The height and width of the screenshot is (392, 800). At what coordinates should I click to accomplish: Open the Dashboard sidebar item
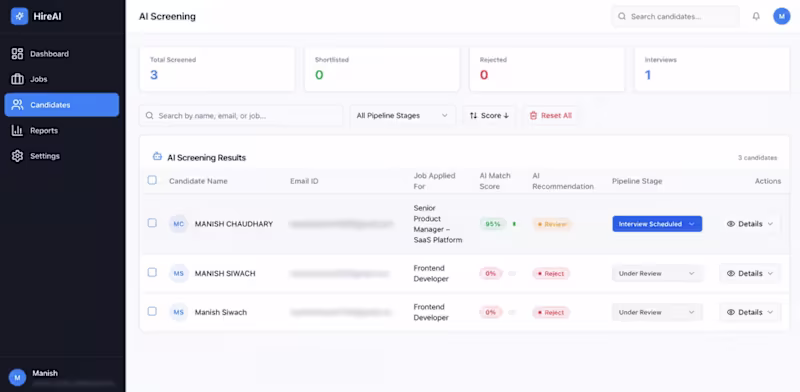(x=61, y=54)
